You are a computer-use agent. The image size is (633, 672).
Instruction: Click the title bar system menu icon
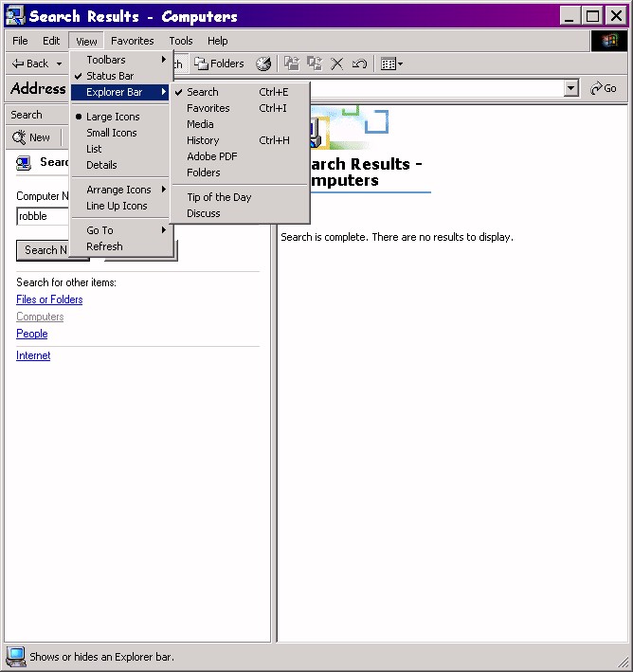pos(15,16)
